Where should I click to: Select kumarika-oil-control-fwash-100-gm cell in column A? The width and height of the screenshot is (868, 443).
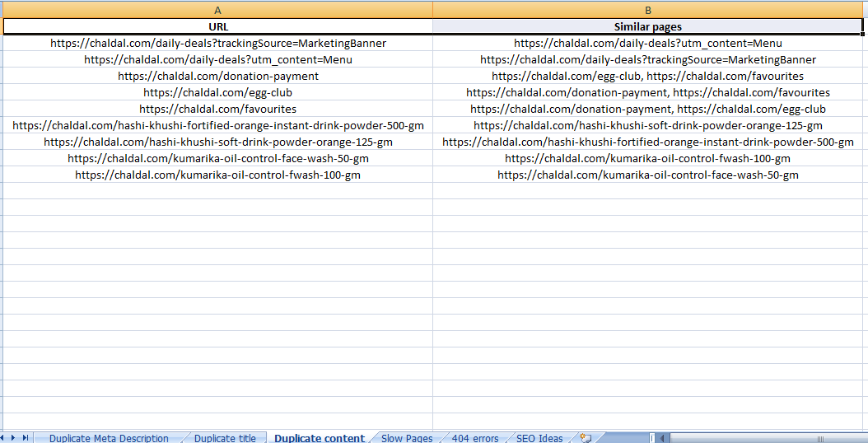218,175
